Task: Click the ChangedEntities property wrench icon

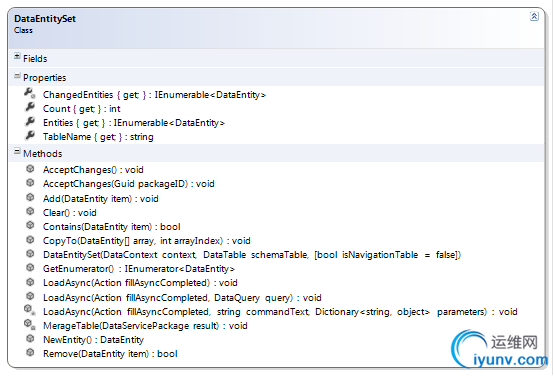Action: (30, 93)
